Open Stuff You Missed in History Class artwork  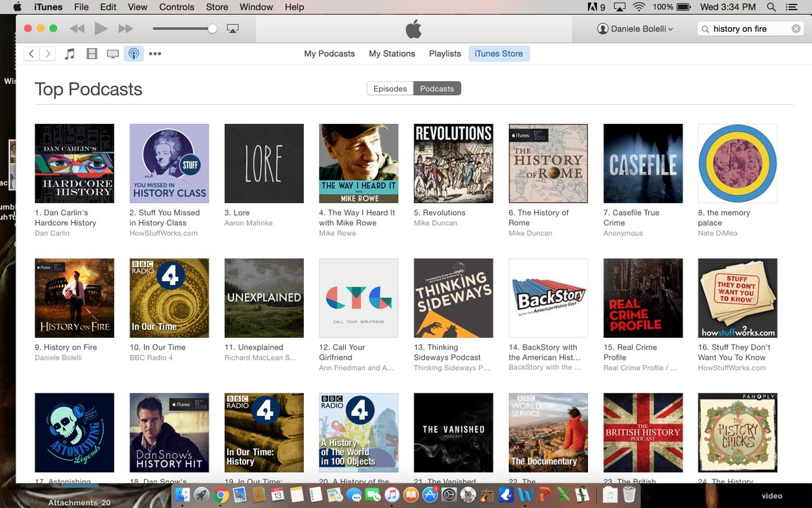pyautogui.click(x=169, y=163)
